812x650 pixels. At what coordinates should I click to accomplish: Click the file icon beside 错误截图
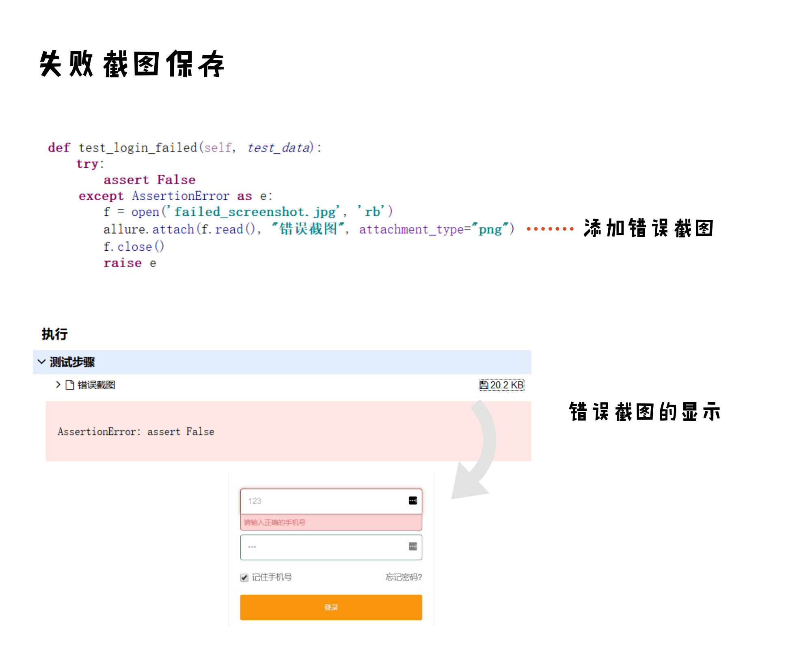tap(70, 385)
